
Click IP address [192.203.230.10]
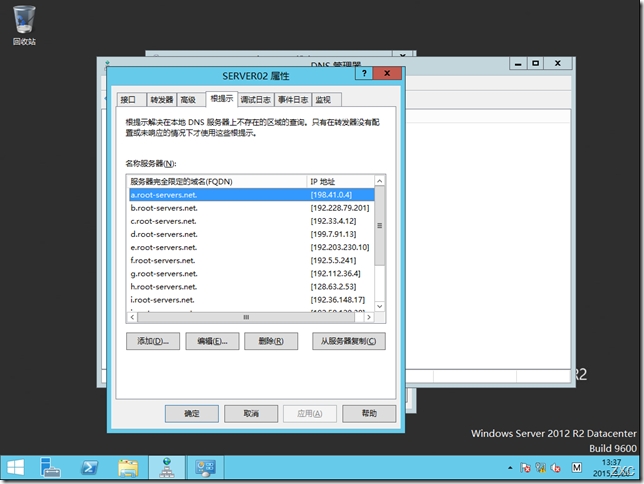[x=340, y=247]
